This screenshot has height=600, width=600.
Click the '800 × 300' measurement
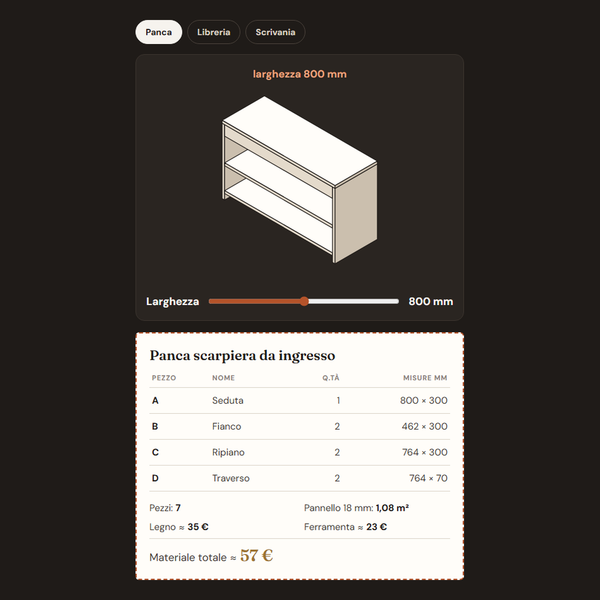(x=424, y=401)
